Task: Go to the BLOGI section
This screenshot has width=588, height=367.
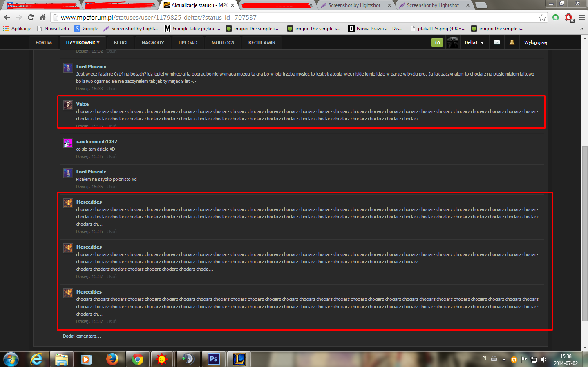Action: click(121, 42)
